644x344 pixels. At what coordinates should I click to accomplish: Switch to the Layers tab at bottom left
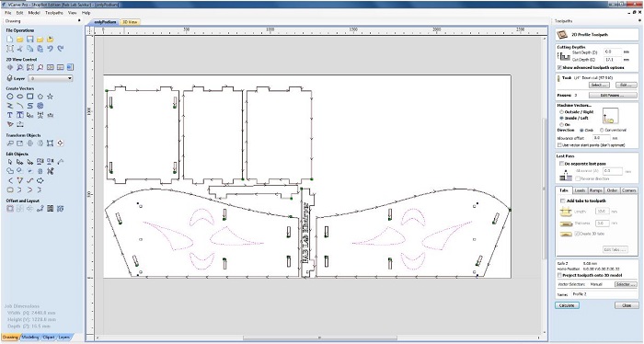[x=63, y=337]
